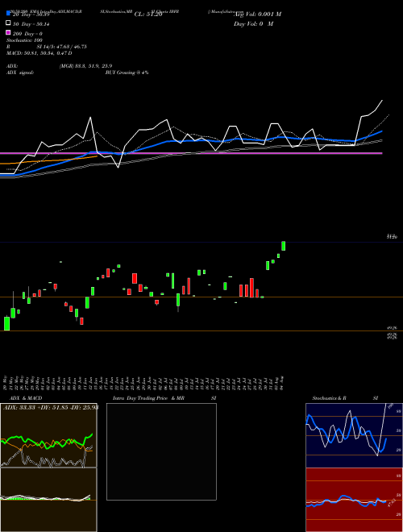Image resolution: width=403 pixels, height=532 pixels.
Task: Click the Stochastics & RSI panel title
Action: tap(345, 398)
